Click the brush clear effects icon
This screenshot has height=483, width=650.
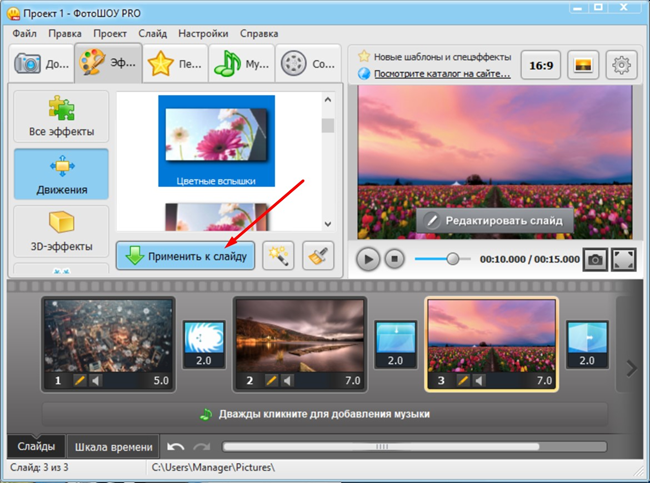point(318,255)
